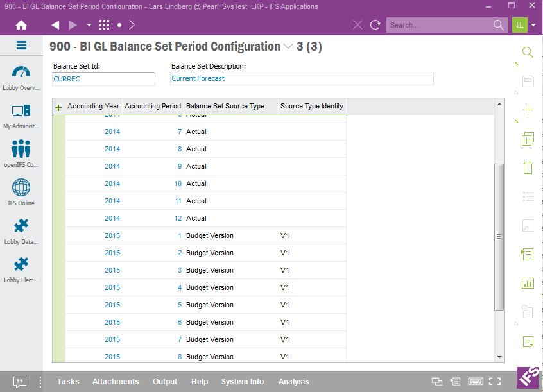Navigate back with the left arrow
543x392 pixels.
(55, 25)
